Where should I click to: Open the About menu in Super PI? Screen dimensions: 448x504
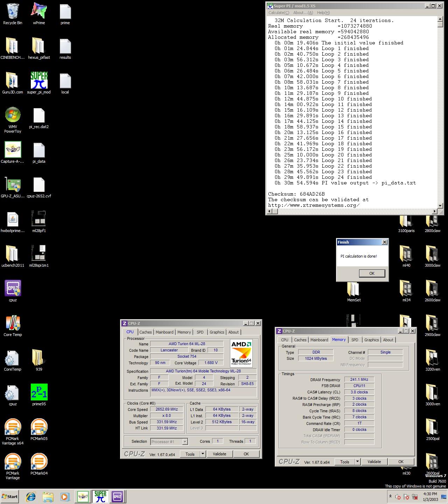coord(303,13)
